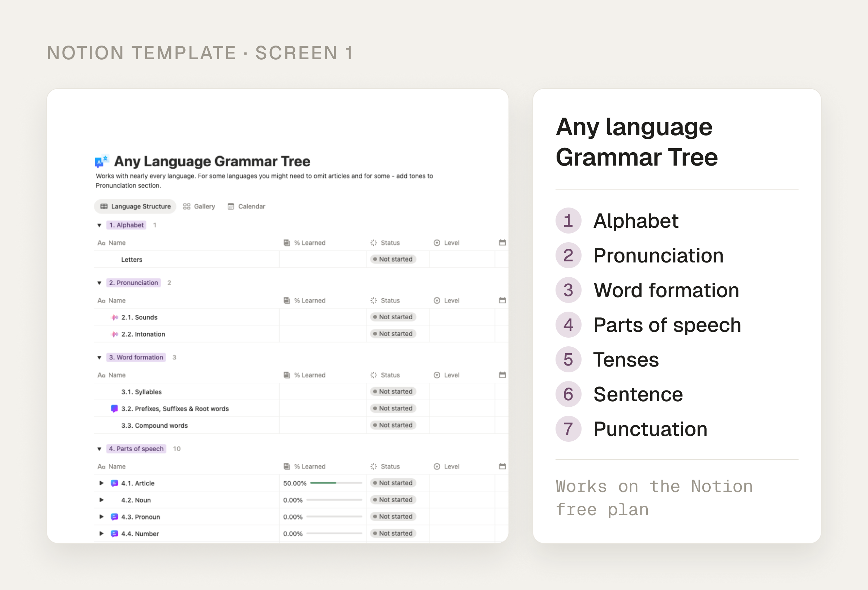Click the Level cell in the Letters row
Screen dimensions: 868x590
pyautogui.click(x=462, y=259)
